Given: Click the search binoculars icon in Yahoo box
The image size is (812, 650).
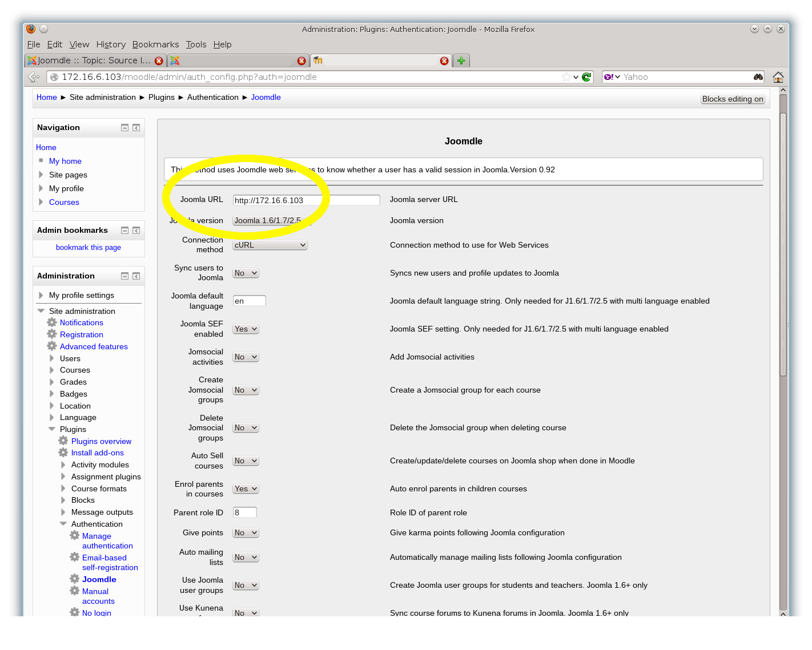Looking at the screenshot, I should 758,77.
